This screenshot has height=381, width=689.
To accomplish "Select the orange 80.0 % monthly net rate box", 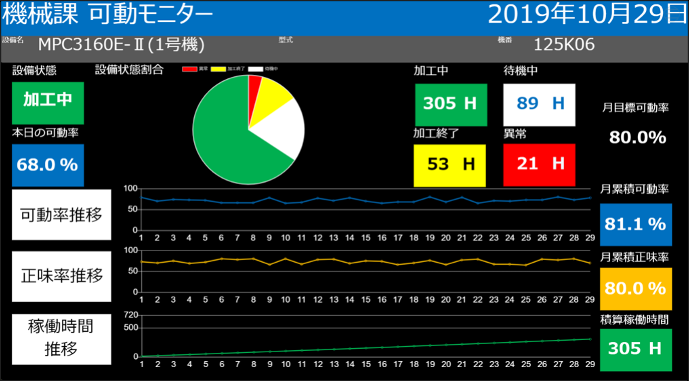I will pyautogui.click(x=636, y=289).
